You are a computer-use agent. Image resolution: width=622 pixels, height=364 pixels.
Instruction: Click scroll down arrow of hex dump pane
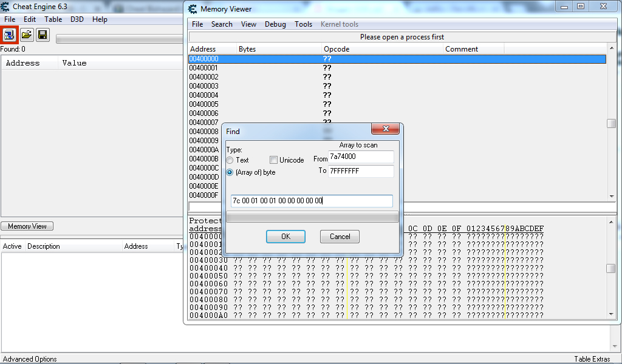(611, 314)
